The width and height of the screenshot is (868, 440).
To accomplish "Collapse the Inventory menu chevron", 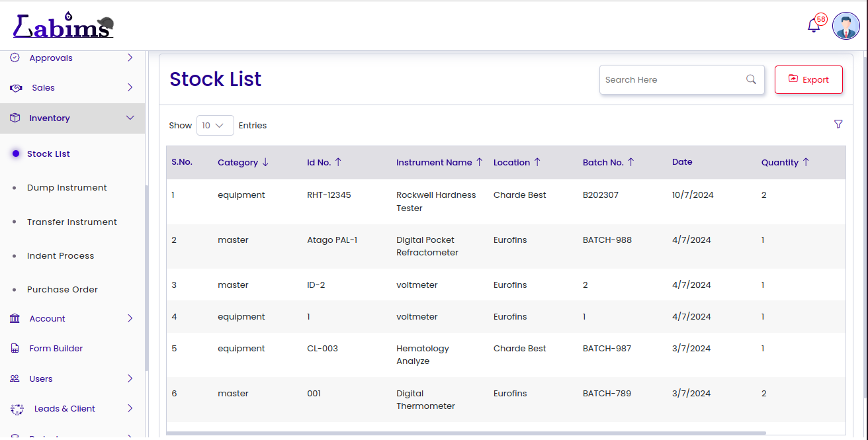I will (x=130, y=118).
